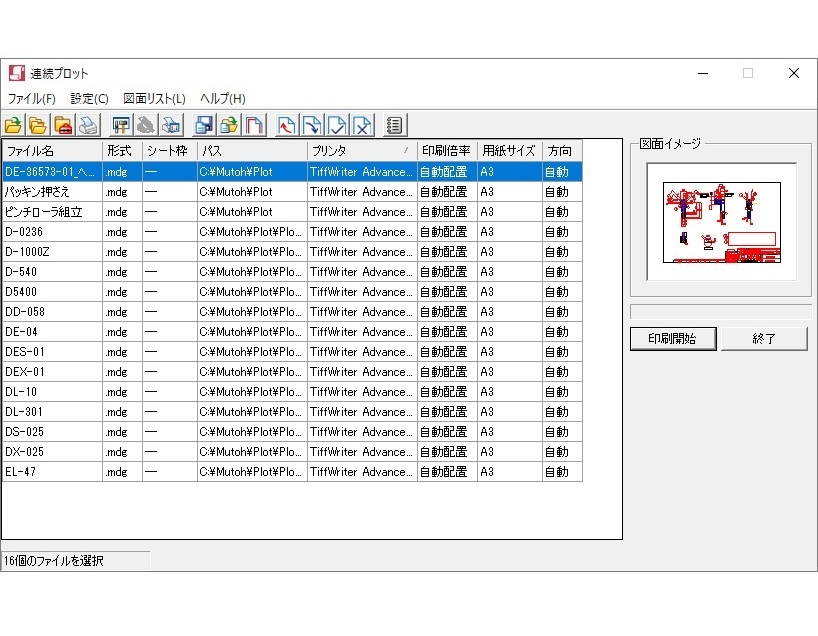Sort by 形式 column header
The width and height of the screenshot is (818, 636).
pos(122,151)
